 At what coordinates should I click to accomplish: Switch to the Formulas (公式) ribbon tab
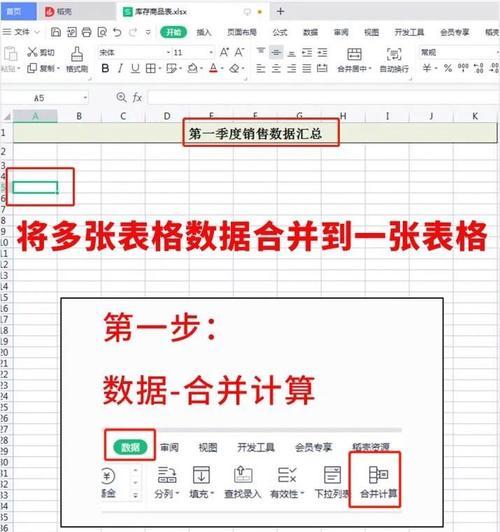(280, 33)
